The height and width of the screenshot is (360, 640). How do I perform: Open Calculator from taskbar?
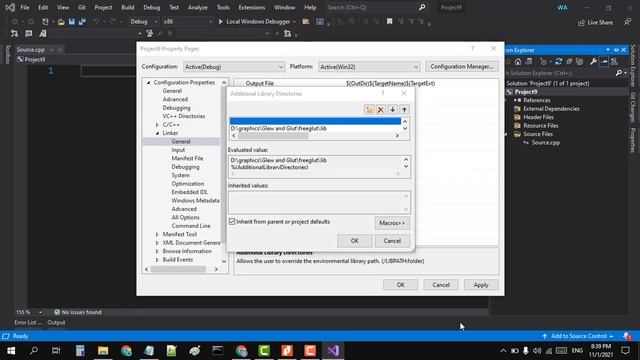(80, 351)
